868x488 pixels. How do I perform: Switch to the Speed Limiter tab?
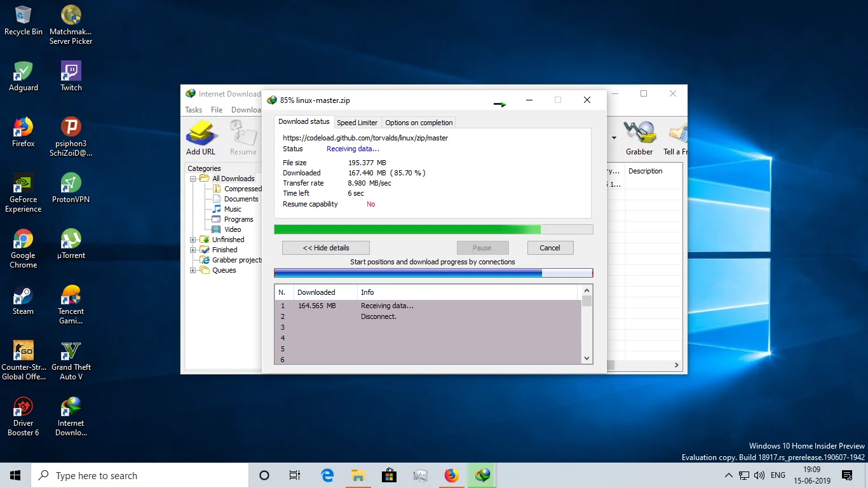tap(357, 123)
